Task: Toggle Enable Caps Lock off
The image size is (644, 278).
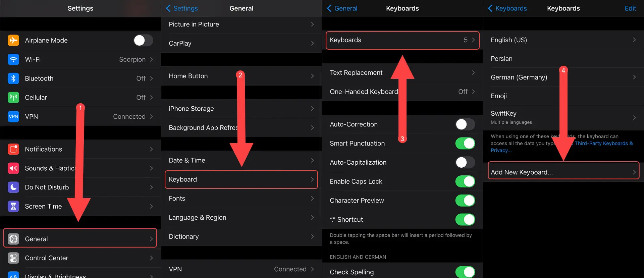Action: [465, 181]
